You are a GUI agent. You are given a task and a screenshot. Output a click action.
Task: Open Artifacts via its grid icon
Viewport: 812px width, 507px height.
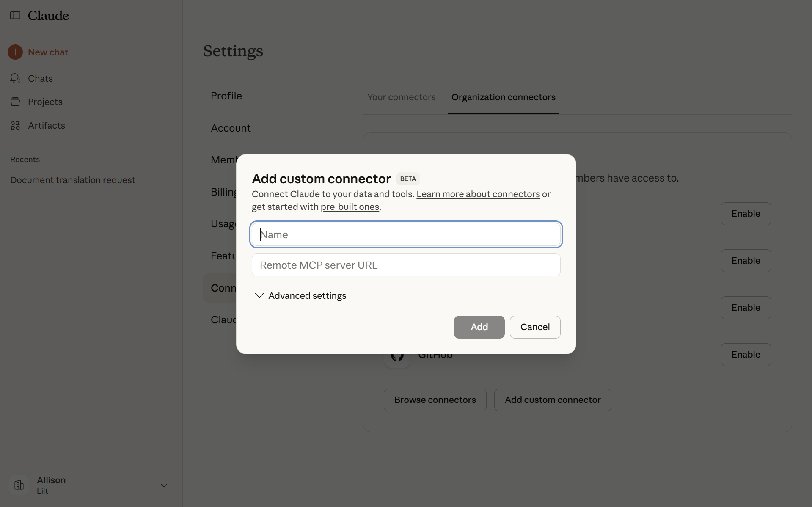[15, 125]
